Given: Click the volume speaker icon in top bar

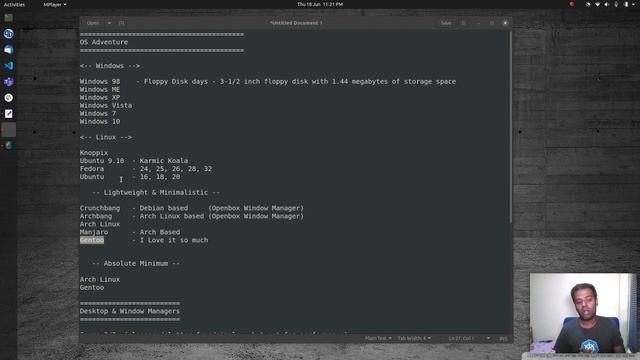Looking at the screenshot, I should pyautogui.click(x=607, y=4).
